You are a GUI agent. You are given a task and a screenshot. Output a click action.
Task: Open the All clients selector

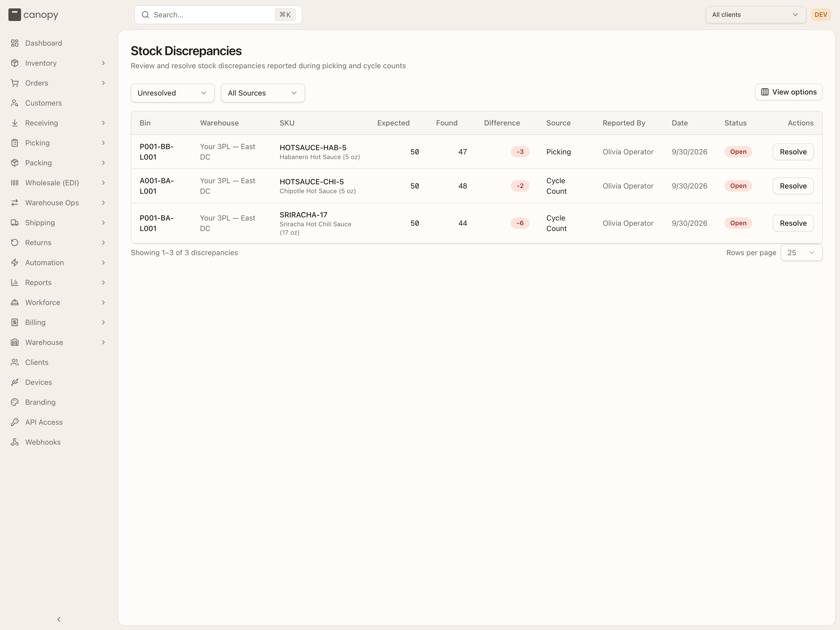pos(756,15)
